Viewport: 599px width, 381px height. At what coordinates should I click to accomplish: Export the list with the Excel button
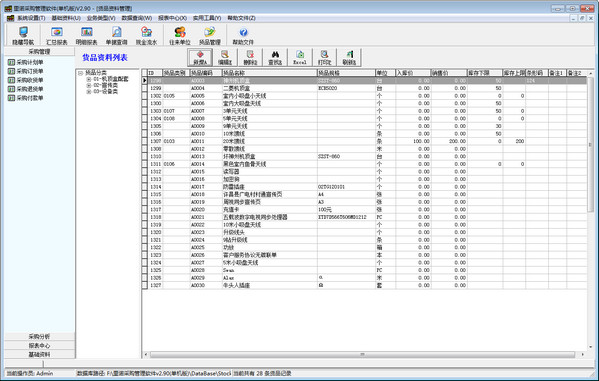click(x=300, y=57)
